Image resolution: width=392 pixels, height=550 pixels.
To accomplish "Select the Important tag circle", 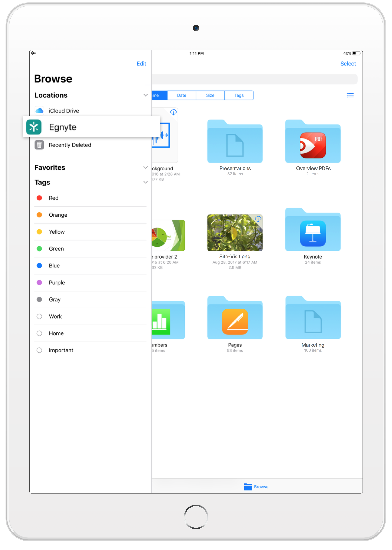I will tap(39, 350).
